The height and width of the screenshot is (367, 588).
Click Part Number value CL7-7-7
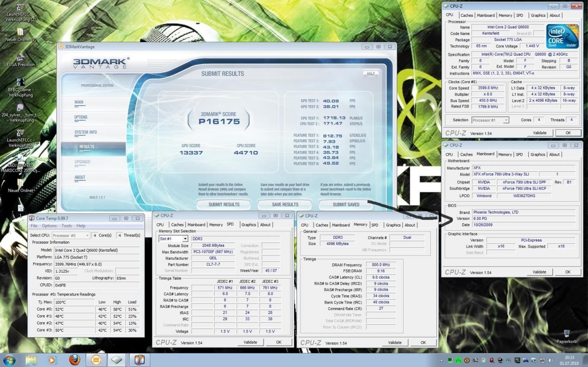pos(214,264)
